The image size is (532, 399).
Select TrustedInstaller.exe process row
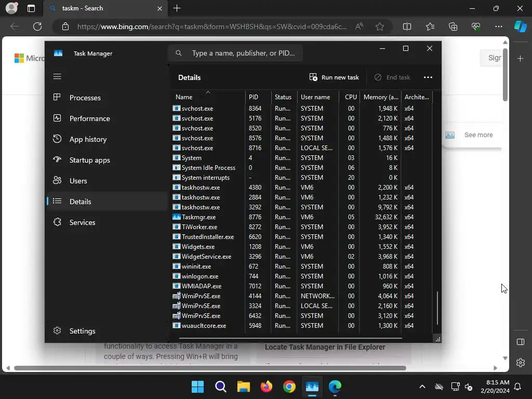[302, 237]
